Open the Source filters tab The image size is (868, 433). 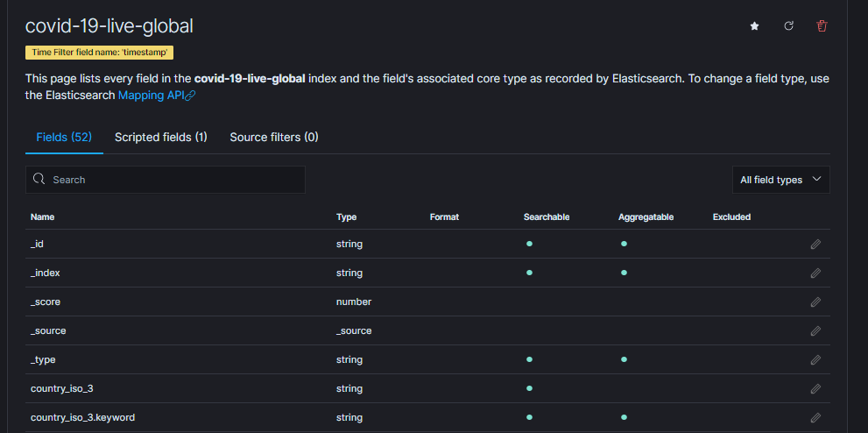(274, 138)
